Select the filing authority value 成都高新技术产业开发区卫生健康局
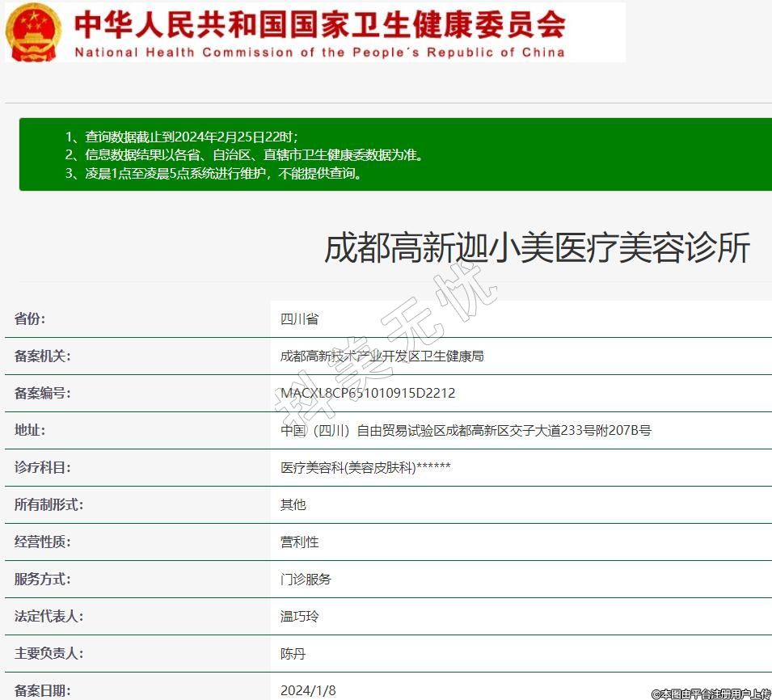Viewport: 772px width, 700px height. click(x=382, y=356)
